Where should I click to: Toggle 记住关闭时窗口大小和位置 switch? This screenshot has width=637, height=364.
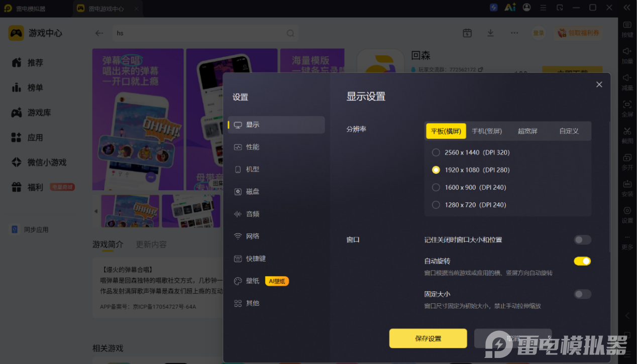pos(583,240)
